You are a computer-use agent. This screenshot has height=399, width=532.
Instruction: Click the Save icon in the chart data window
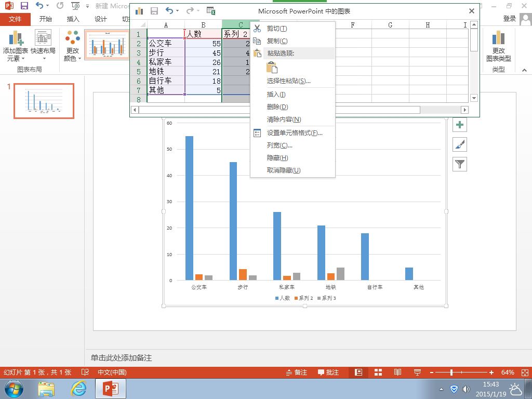tap(154, 11)
